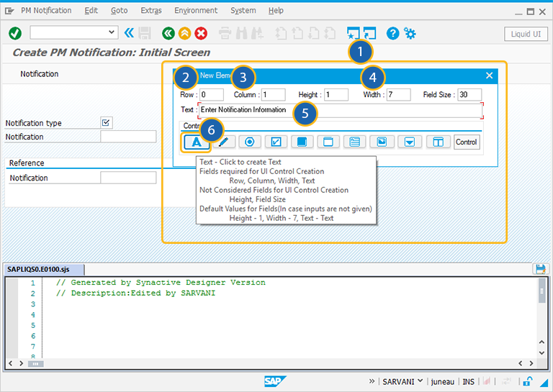Screen dimensions: 553x392
Task: Click the Column input field
Action: click(274, 94)
